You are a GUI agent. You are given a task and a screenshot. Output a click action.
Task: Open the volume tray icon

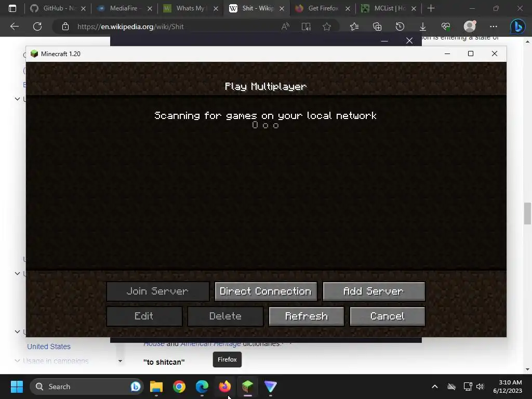[x=480, y=387]
